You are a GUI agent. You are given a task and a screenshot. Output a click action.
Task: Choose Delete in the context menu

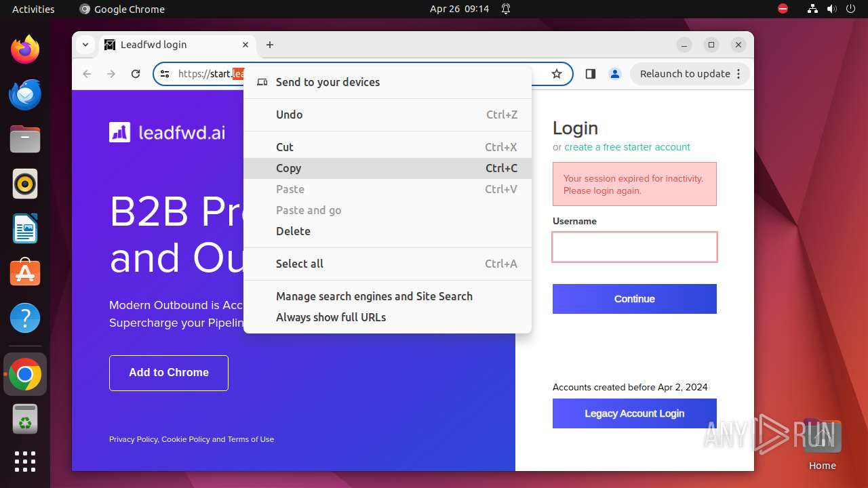click(x=387, y=231)
